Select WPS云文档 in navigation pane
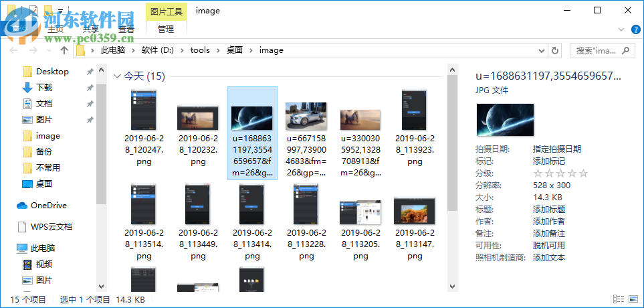The height and width of the screenshot is (308, 644). [51, 226]
